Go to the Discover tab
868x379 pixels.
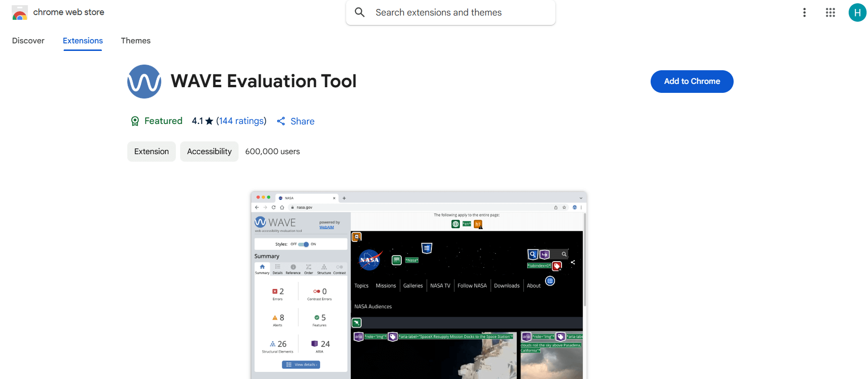[28, 41]
